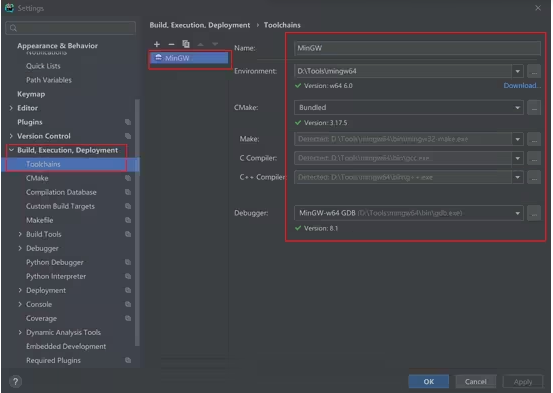Screen dimensions: 553x393
Task: Remove selected toolchain with minus icon
Action: [171, 44]
